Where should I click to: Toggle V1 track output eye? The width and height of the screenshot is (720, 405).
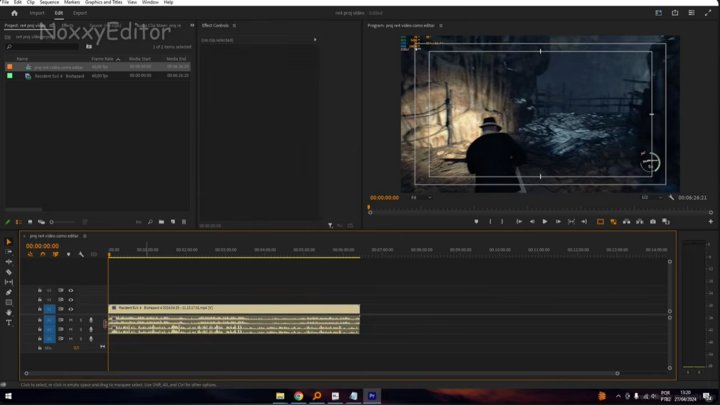tap(71, 309)
